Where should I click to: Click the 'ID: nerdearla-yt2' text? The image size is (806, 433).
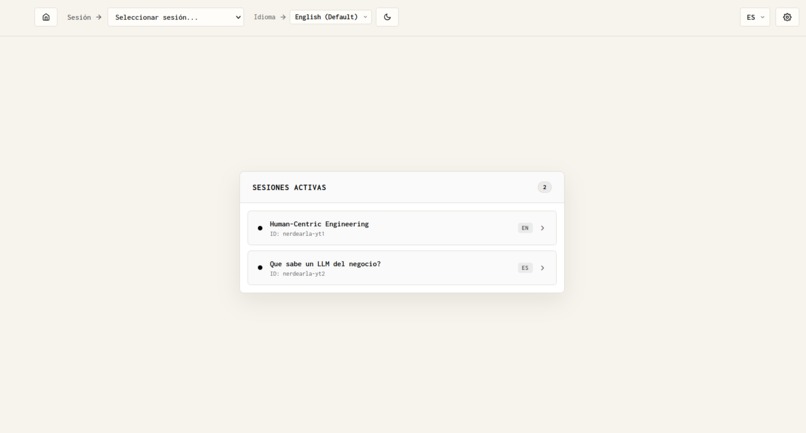click(297, 274)
